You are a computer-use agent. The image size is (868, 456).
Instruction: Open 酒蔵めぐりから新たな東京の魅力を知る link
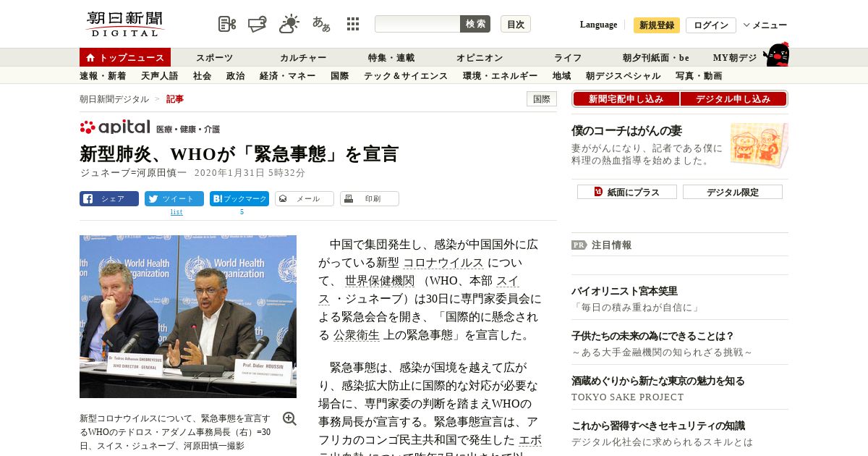658,381
